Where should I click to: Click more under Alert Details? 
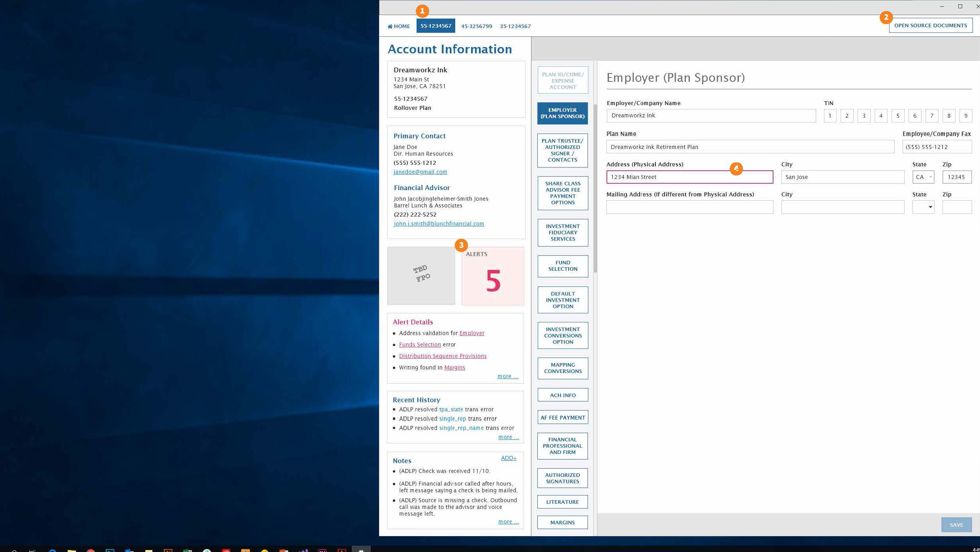pyautogui.click(x=508, y=376)
